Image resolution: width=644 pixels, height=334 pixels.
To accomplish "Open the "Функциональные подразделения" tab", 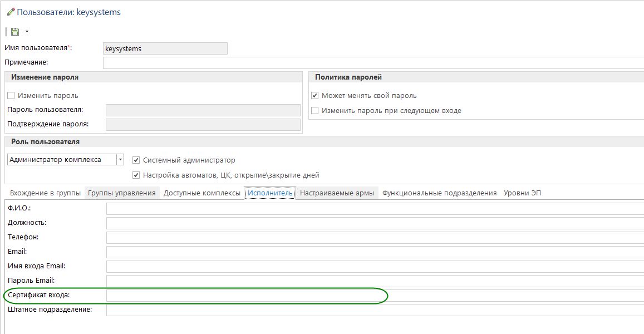I will (x=439, y=193).
